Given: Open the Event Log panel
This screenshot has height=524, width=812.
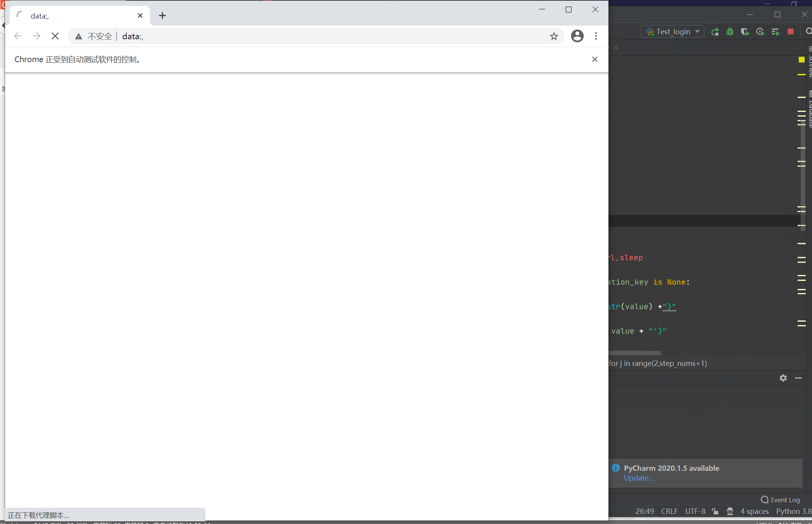Looking at the screenshot, I should 781,500.
